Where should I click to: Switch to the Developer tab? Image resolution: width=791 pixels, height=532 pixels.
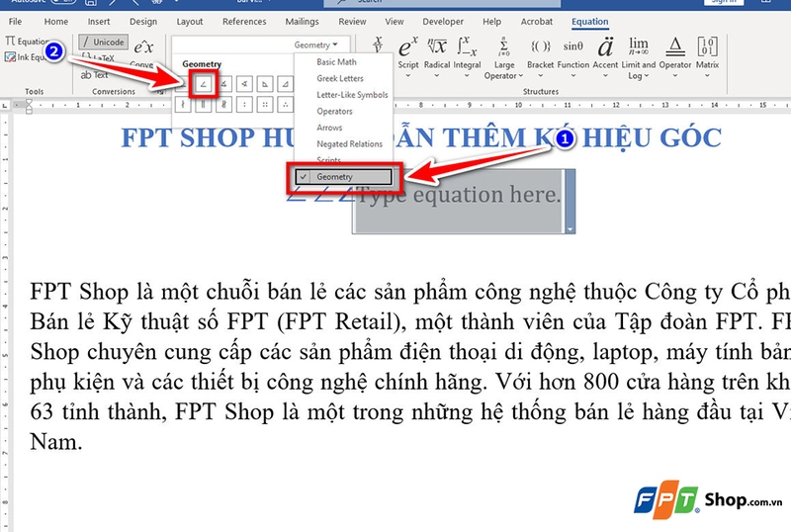coord(443,21)
